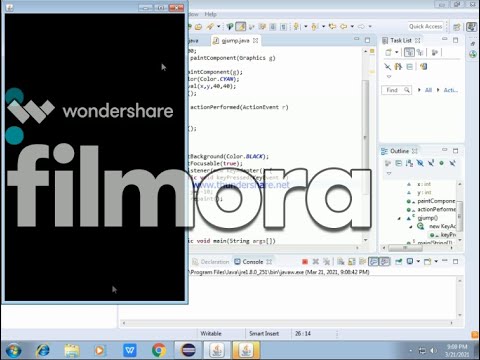
Task: Switch to the Console tab
Action: [x=252, y=262]
